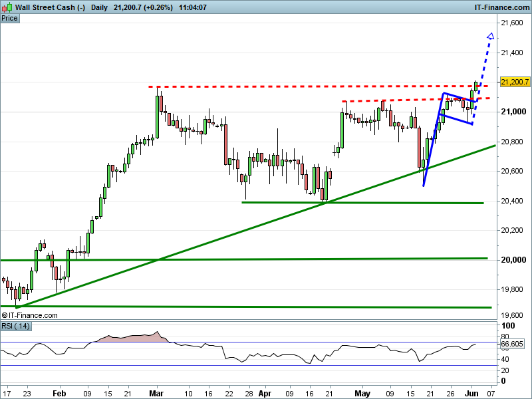Click the Mar label on date axis
532x399 pixels.
(156, 394)
